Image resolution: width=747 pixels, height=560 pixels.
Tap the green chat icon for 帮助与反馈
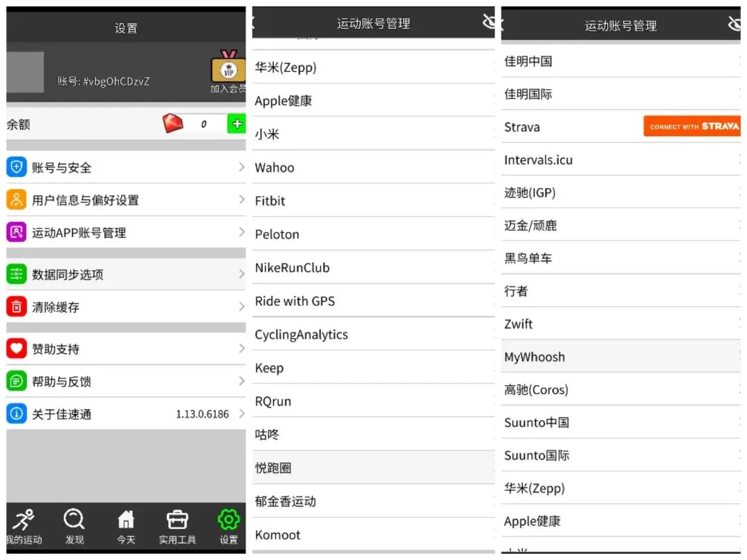point(16,381)
